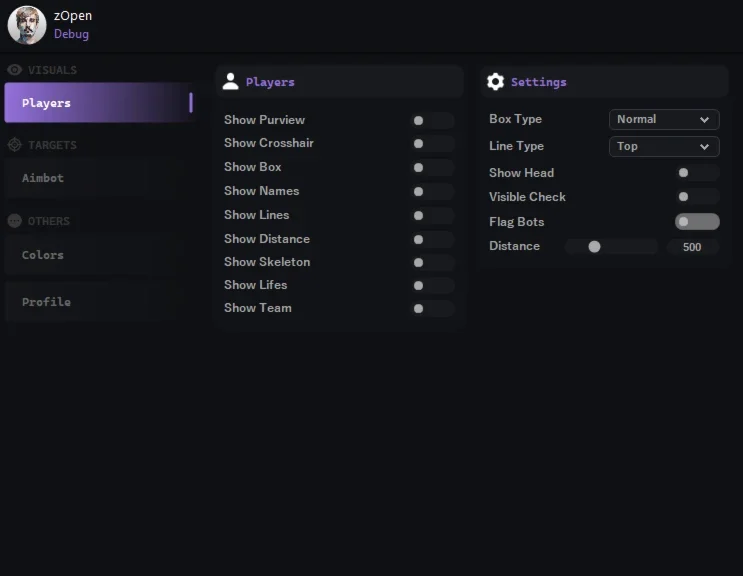Toggle Show Team switch
The height and width of the screenshot is (576, 743).
[433, 308]
